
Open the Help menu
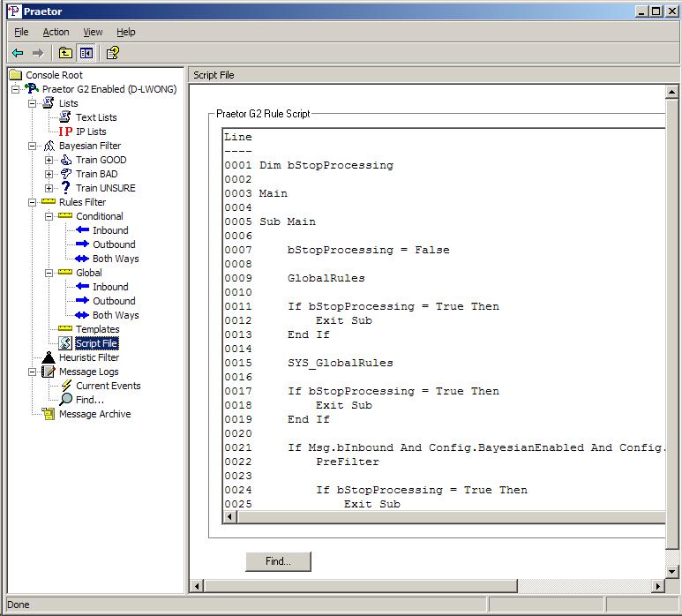pos(125,32)
